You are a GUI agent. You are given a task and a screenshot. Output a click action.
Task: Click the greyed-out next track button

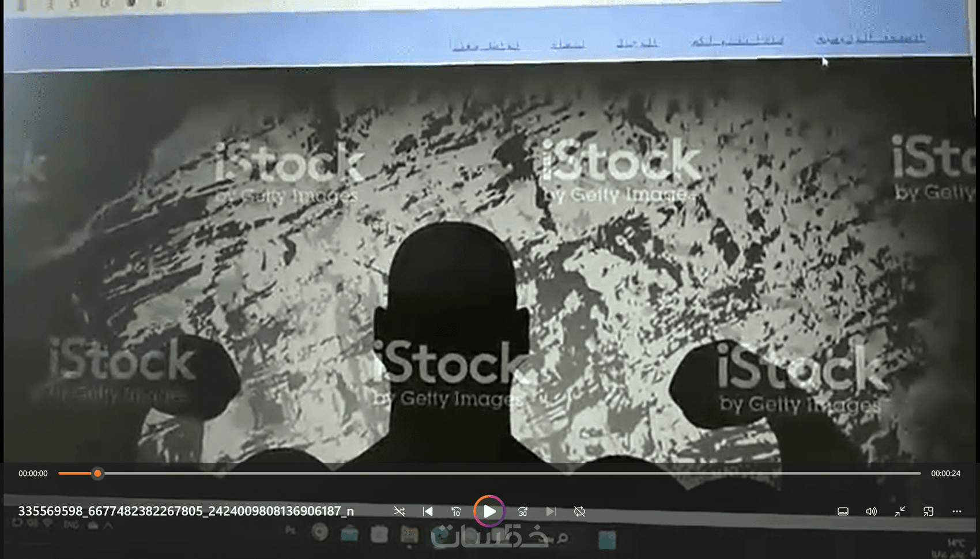pos(551,511)
